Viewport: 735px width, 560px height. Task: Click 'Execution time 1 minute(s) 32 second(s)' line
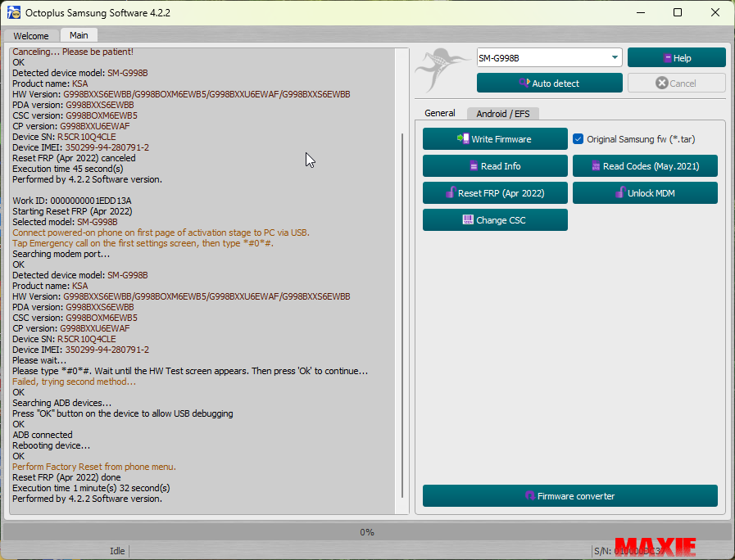[x=91, y=488]
